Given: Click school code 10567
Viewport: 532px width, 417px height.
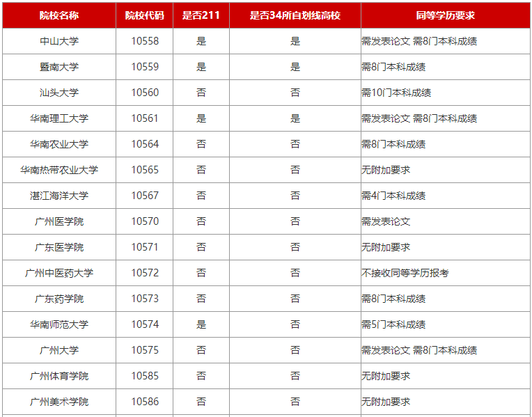Looking at the screenshot, I should [145, 196].
